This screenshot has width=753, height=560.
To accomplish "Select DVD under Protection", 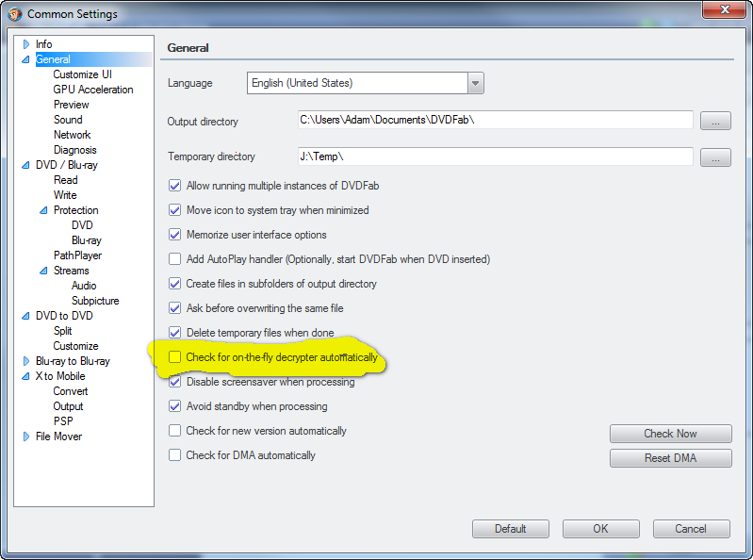I will pyautogui.click(x=82, y=225).
